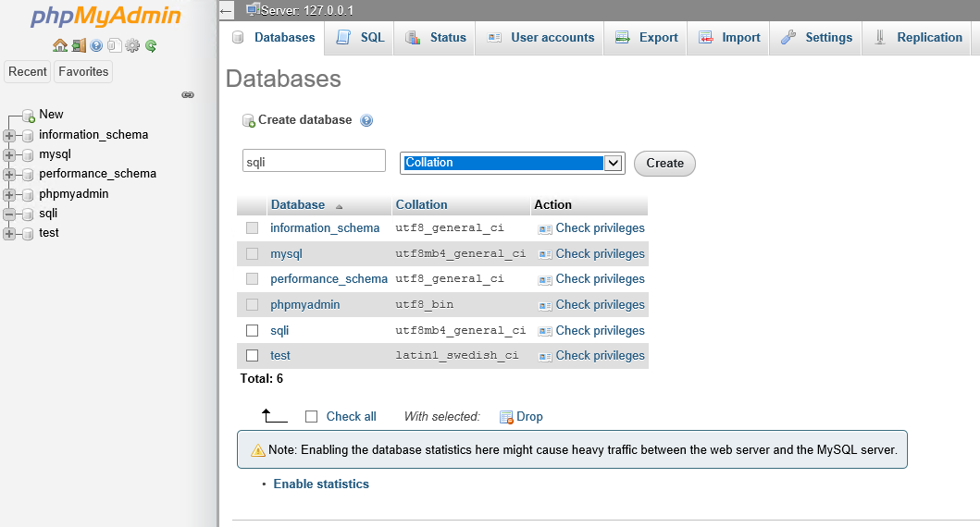
Task: Click the chain link icon in navigation panel
Action: click(x=188, y=95)
